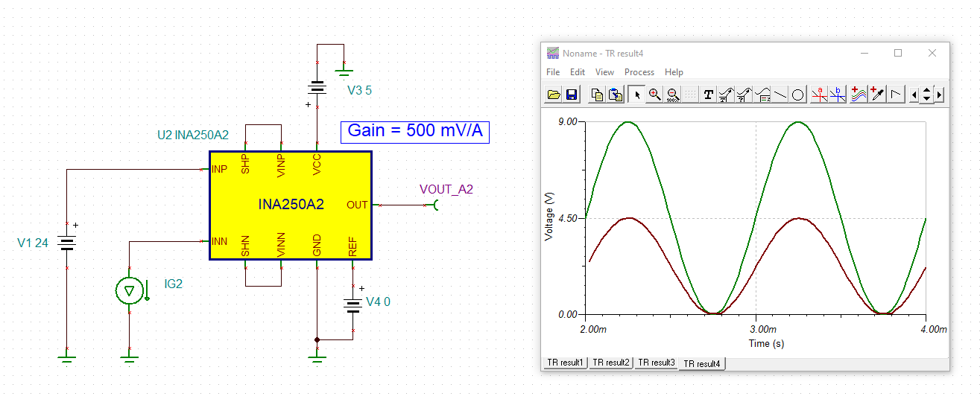Click the color dropper add icon

pos(877,95)
